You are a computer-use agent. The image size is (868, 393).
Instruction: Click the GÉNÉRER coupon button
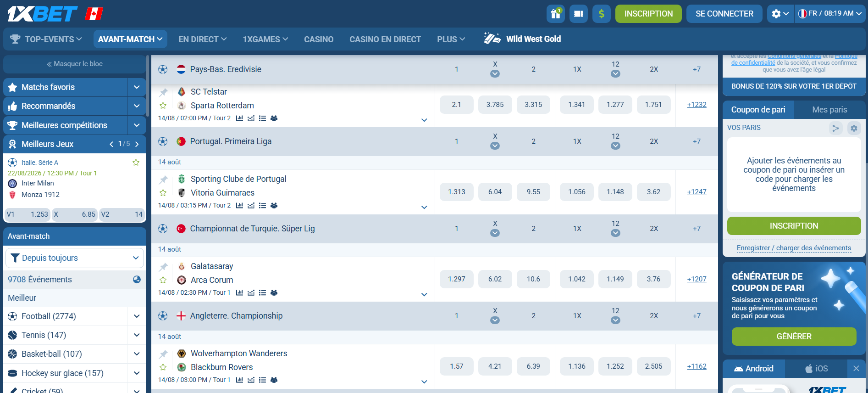pos(794,337)
